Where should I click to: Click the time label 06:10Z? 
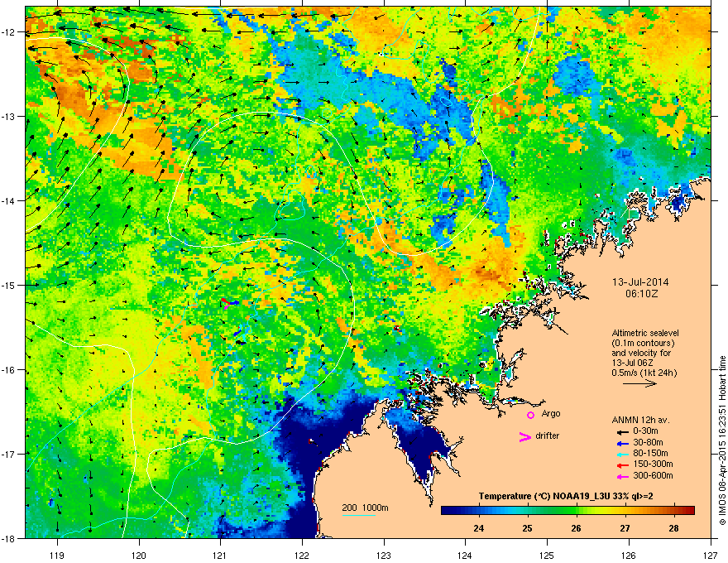(641, 294)
